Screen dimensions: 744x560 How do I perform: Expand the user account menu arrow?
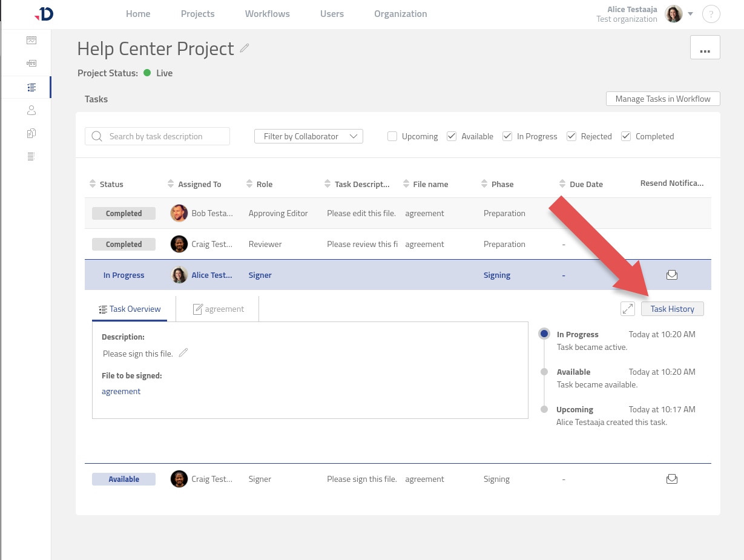tap(691, 14)
